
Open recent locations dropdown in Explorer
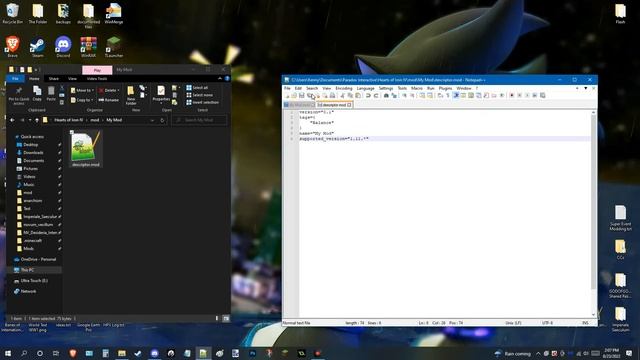pos(29,120)
